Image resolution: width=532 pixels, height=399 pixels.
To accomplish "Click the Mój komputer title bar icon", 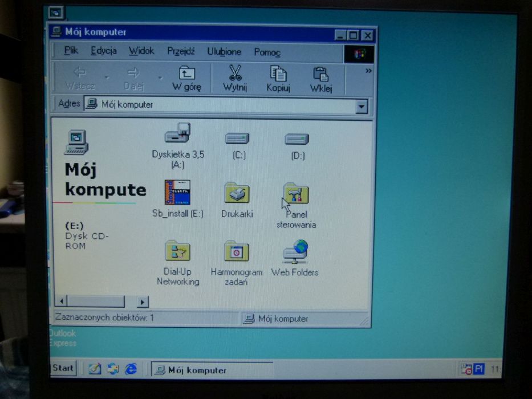I will pos(56,31).
